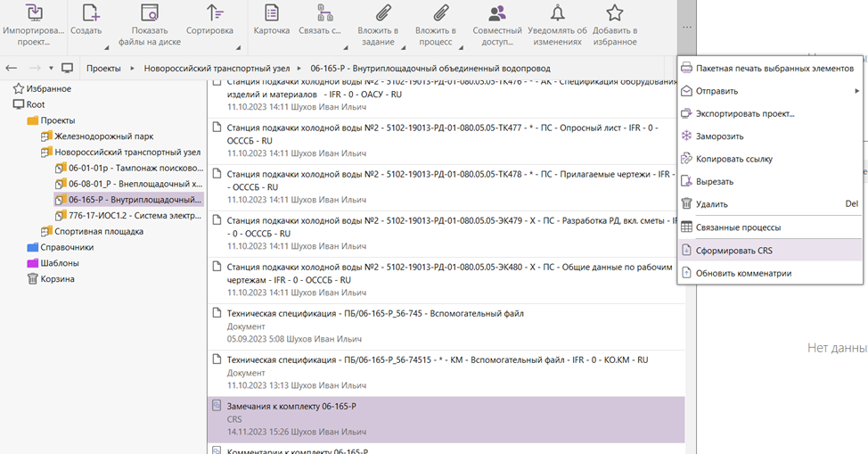Click the Attach to task paperclip icon

coord(384,13)
